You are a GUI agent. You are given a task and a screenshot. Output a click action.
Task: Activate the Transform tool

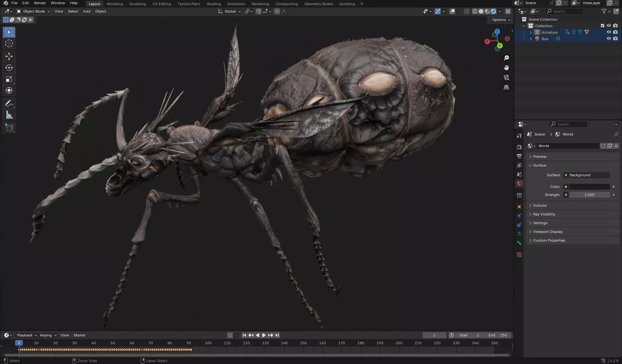9,90
